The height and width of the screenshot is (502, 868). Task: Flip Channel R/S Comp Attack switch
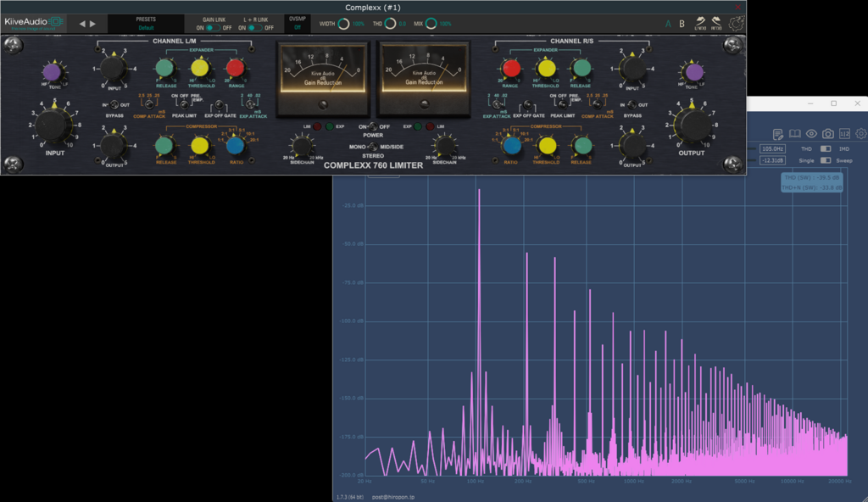(598, 104)
